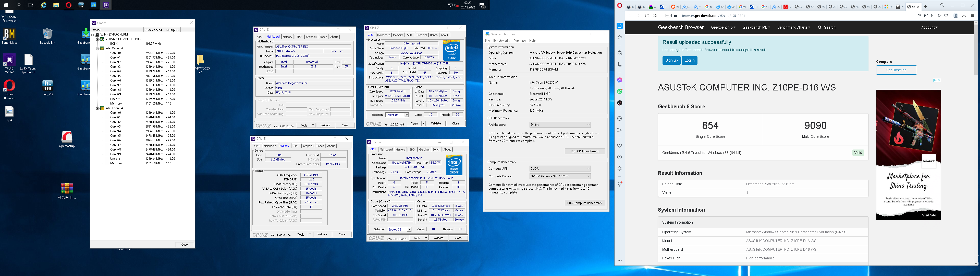Open Architecture 64-bit dropdown in Geekbench
The height and width of the screenshot is (276, 980).
[560, 125]
